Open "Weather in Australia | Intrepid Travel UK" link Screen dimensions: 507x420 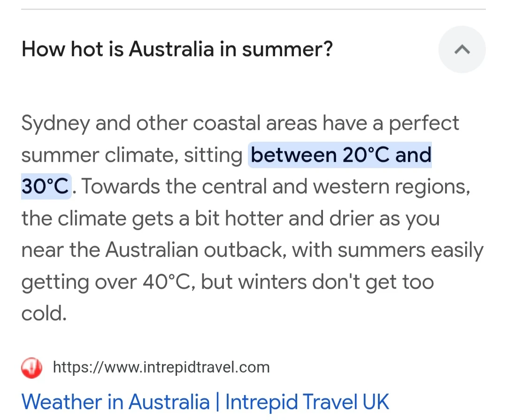coord(205,402)
